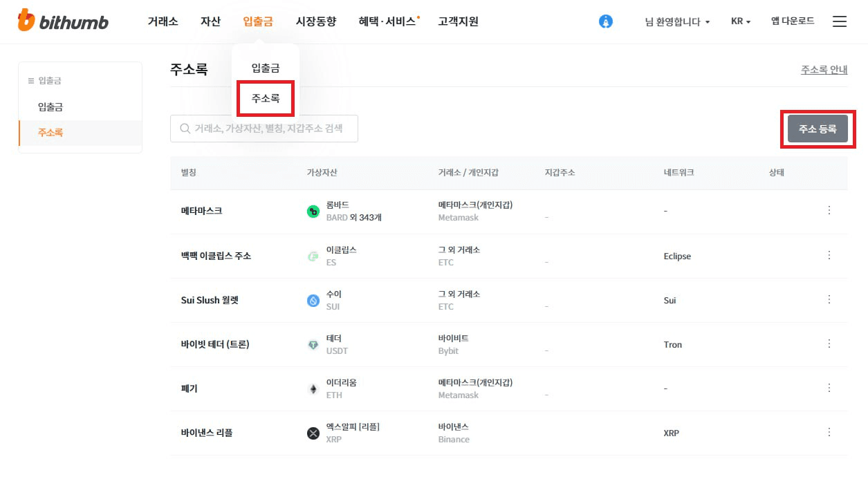This screenshot has height=497, width=868.
Task: Click the address book search field
Action: (x=264, y=129)
